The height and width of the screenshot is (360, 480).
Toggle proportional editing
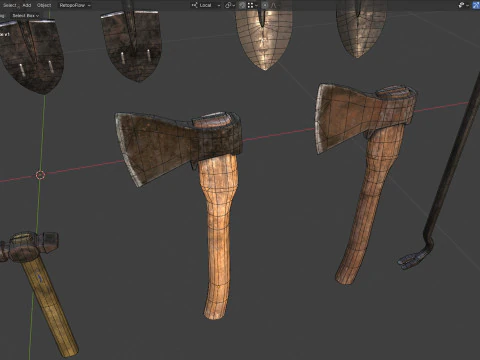[265, 5]
